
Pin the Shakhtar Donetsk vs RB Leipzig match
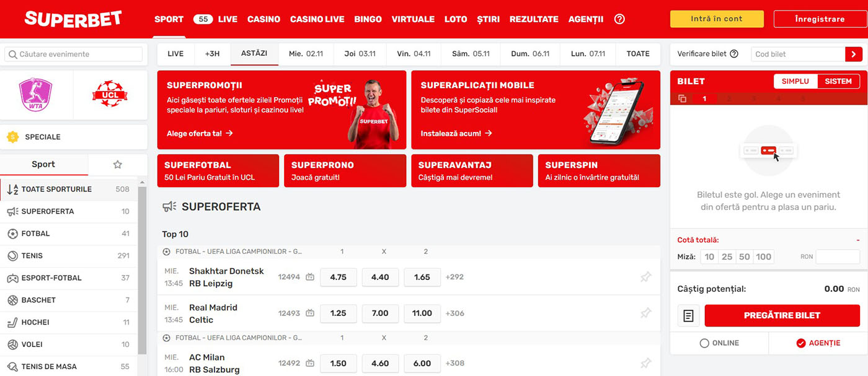[x=646, y=278]
